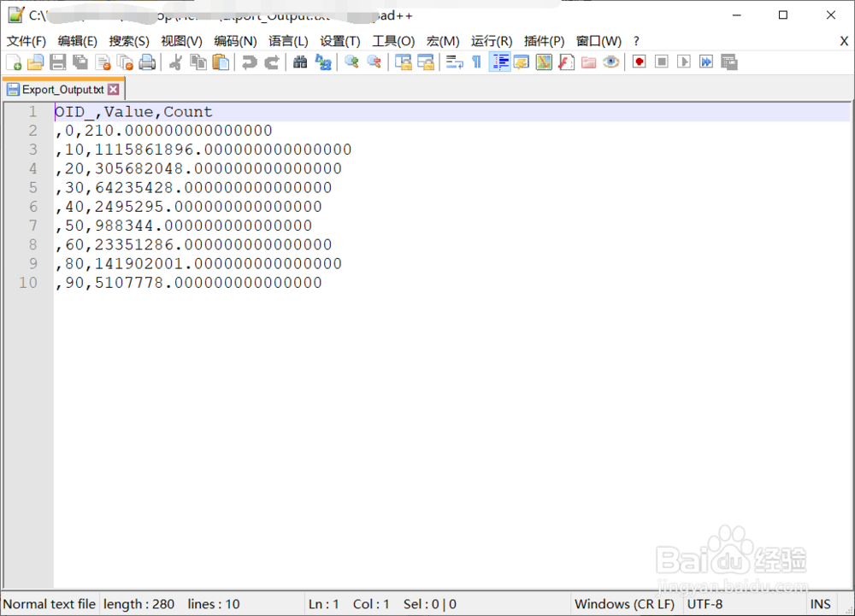Image resolution: width=855 pixels, height=616 pixels.
Task: Toggle show all characters pilcrow icon
Action: pyautogui.click(x=476, y=62)
